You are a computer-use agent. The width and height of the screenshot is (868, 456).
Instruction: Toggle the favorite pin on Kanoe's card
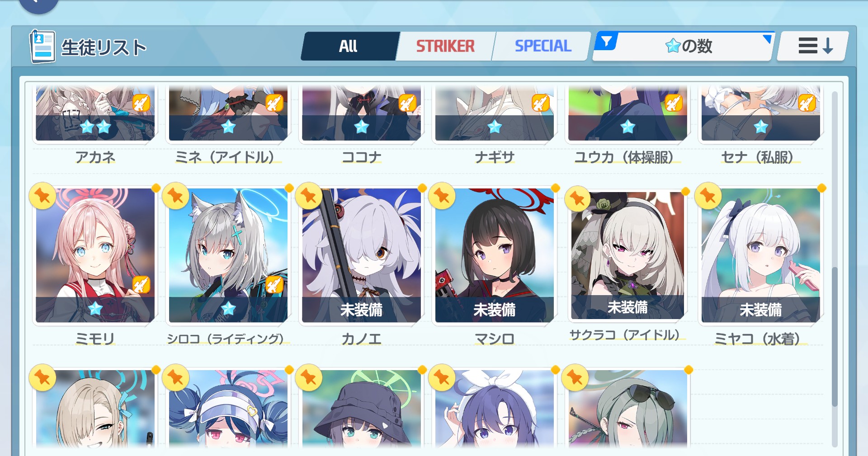tap(309, 196)
